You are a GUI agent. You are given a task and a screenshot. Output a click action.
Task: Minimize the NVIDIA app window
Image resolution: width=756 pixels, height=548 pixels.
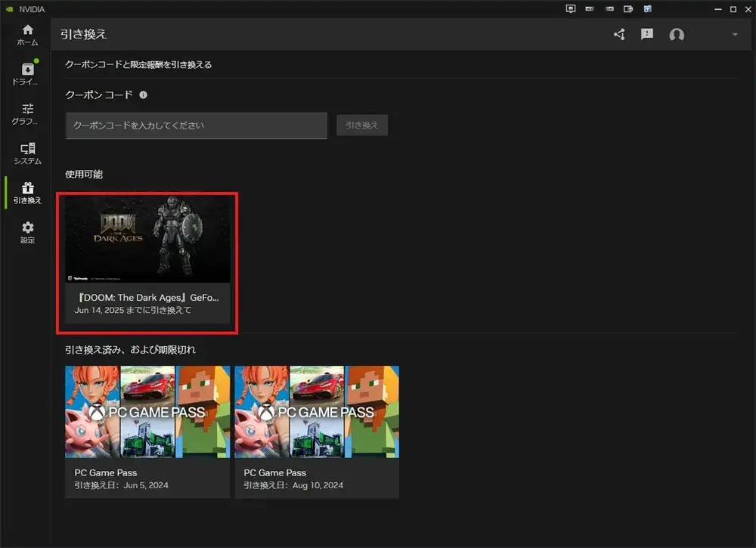point(718,9)
